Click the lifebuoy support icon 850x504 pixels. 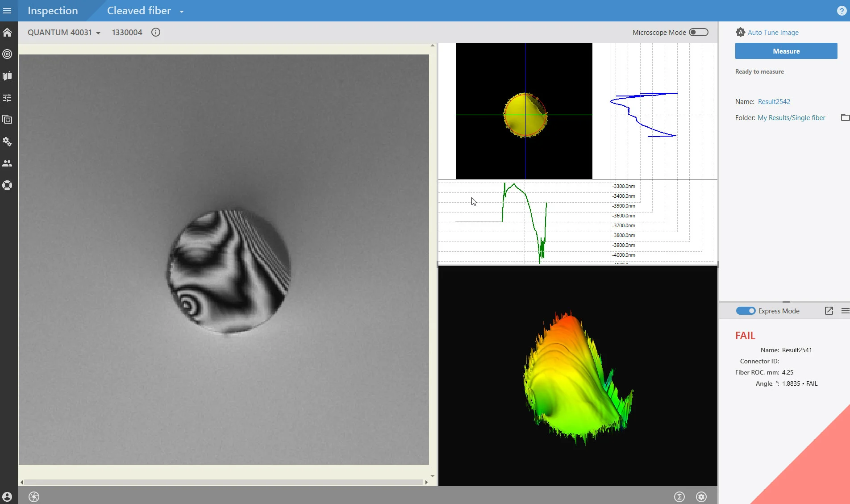point(7,185)
